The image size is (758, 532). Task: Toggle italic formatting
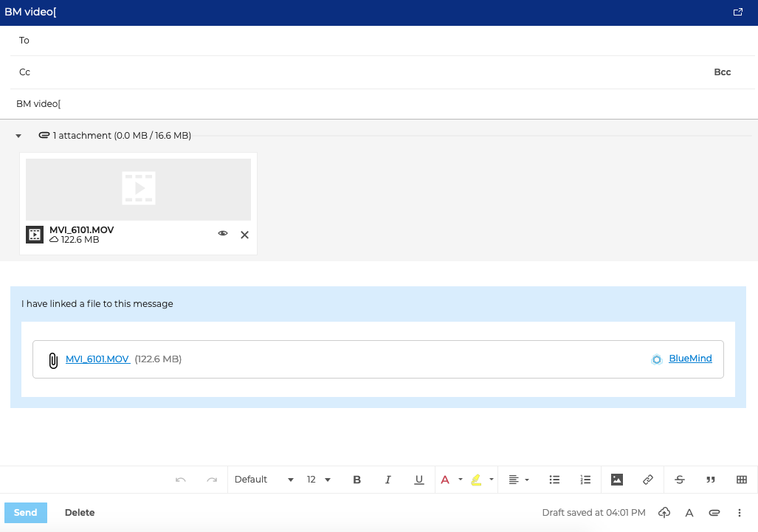(387, 480)
